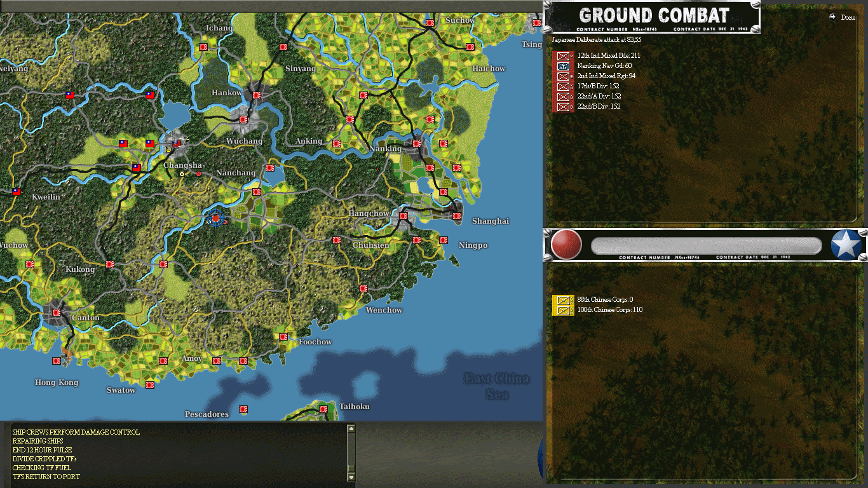Viewport: 868px width, 488px height.
Task: Select the Japanese base flag at Hankow
Action: pyautogui.click(x=257, y=95)
